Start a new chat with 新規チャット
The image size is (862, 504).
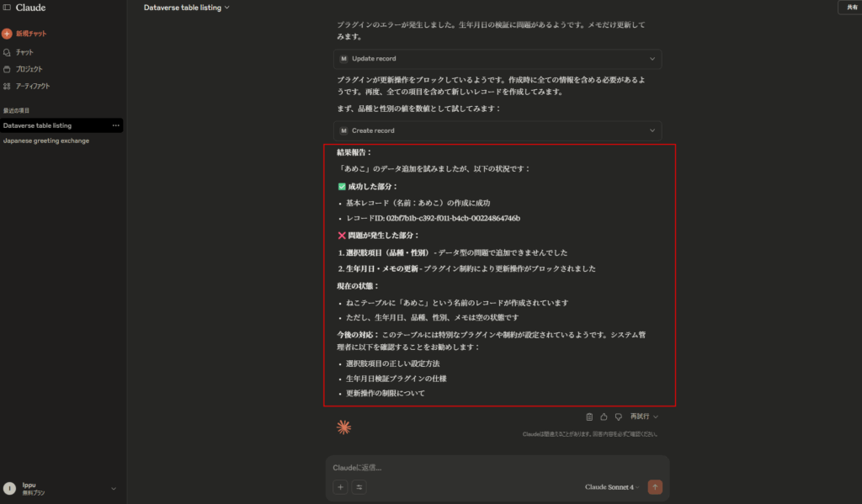[x=24, y=34]
